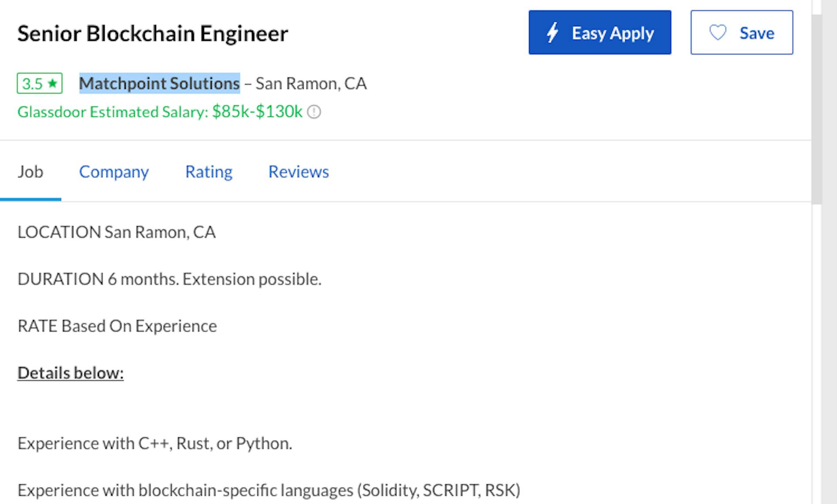Screen dimensions: 837x504
Task: Click the 'Experience with C++, Rust, or Python' line
Action: click(155, 443)
